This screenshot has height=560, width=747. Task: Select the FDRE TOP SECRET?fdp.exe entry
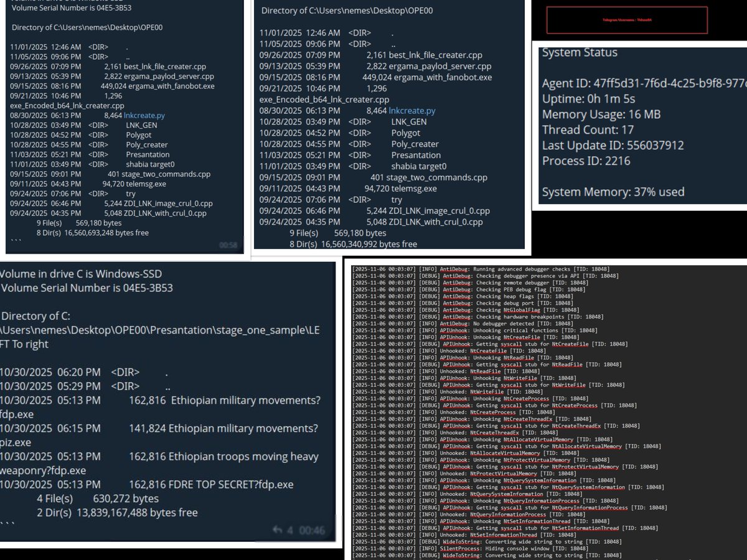tap(146, 485)
